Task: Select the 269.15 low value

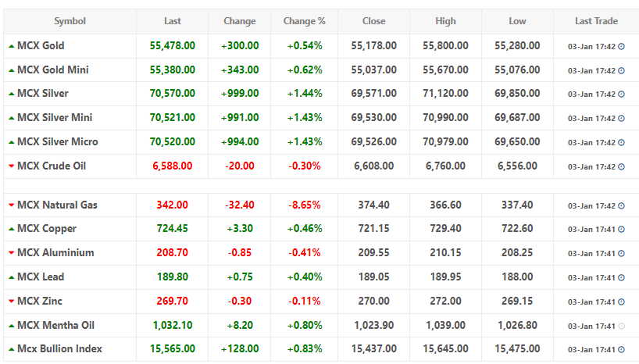Action: coord(517,301)
